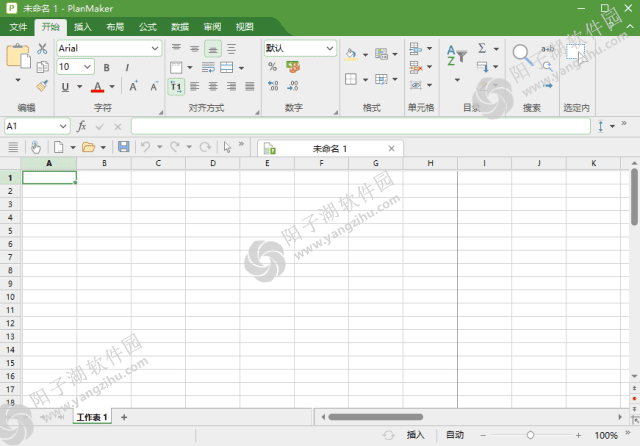Open the AutoSum dropdown arrow
Image resolution: width=640 pixels, height=446 pixels.
pyautogui.click(x=496, y=49)
